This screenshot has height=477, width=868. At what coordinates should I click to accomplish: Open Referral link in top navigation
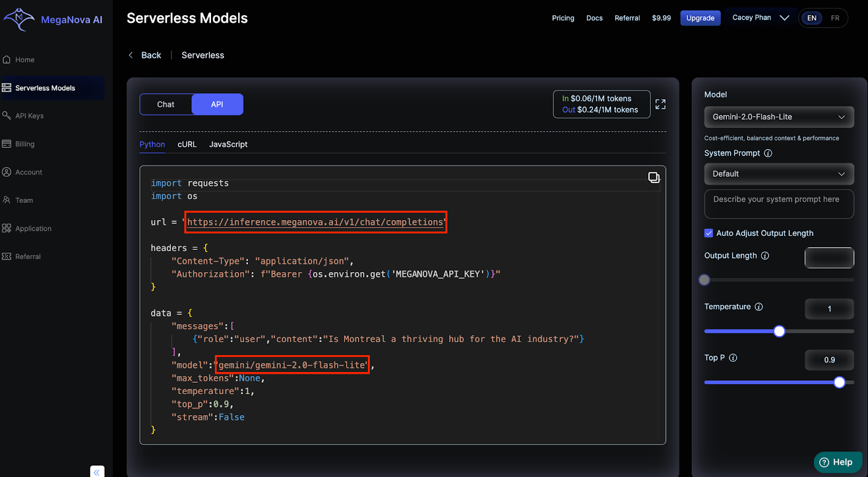tap(627, 18)
